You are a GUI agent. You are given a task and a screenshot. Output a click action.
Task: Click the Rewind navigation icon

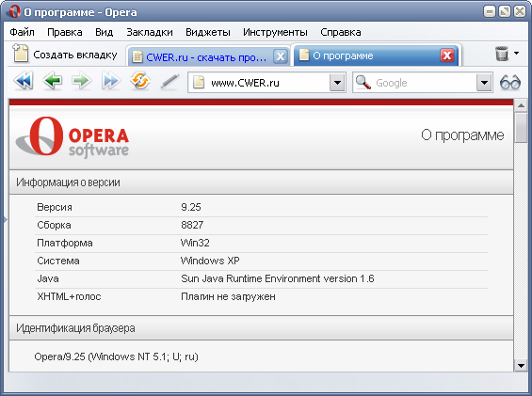pos(24,81)
